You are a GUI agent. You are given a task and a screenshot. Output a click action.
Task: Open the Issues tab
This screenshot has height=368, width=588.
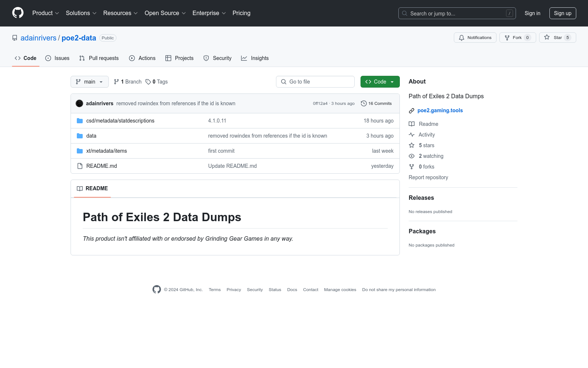point(57,58)
